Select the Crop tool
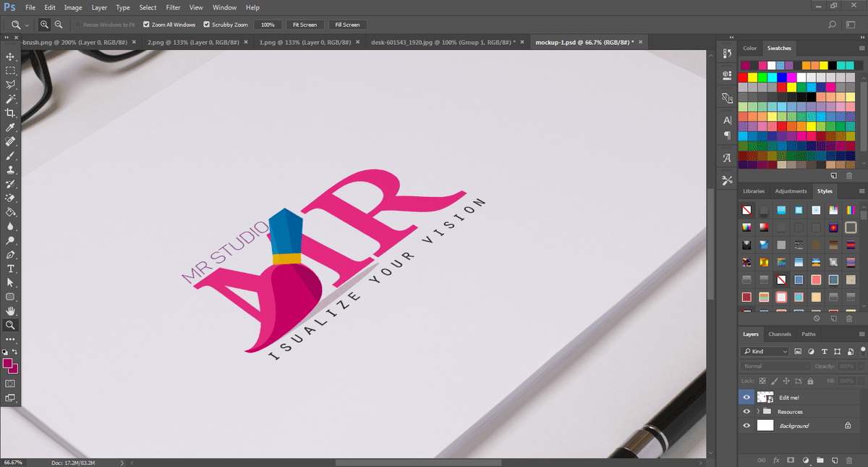Image resolution: width=868 pixels, height=467 pixels. coord(10,113)
